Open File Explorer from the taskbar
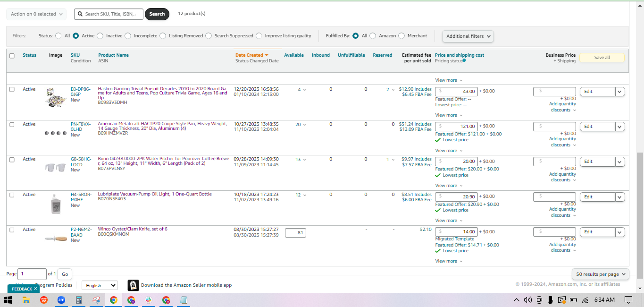The image size is (644, 307). tap(26, 300)
